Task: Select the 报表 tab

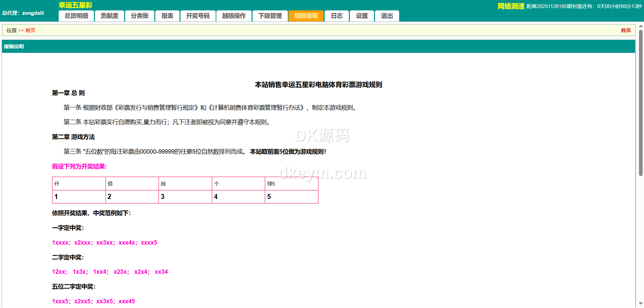Action: pos(167,16)
